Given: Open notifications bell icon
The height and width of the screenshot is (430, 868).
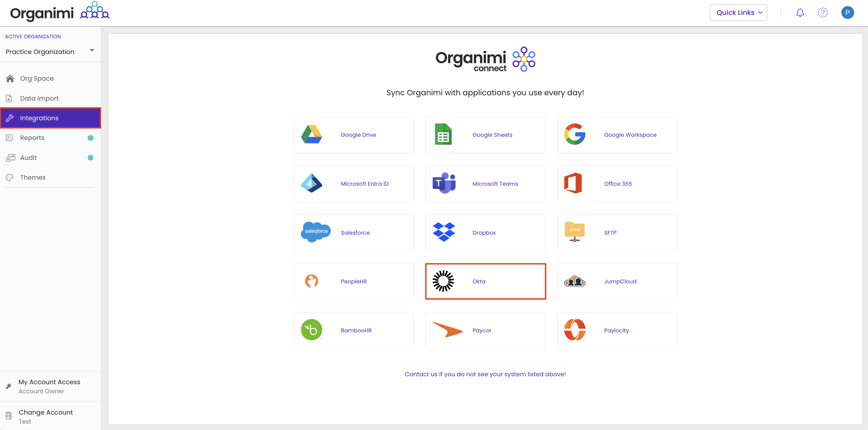Looking at the screenshot, I should 800,13.
